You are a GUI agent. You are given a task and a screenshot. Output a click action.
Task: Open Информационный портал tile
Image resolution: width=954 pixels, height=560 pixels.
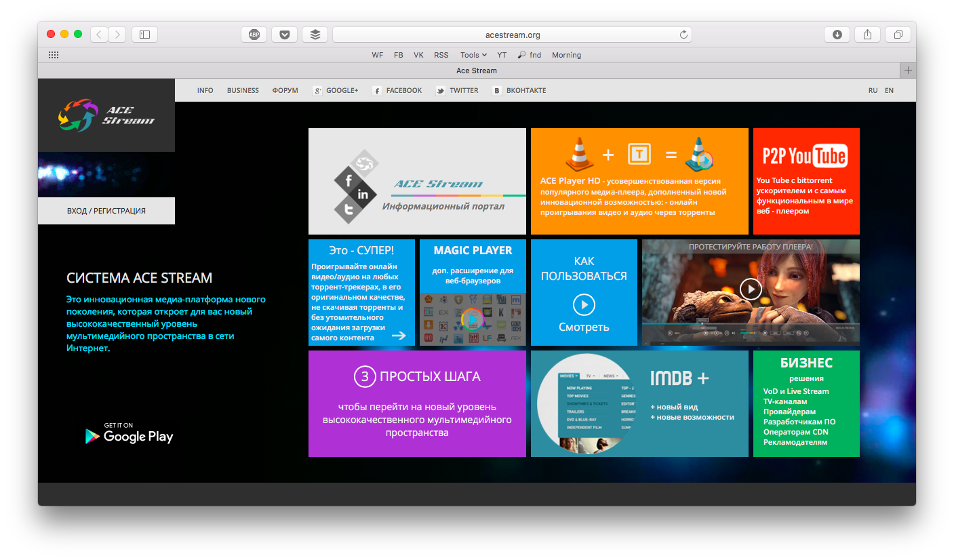click(417, 182)
